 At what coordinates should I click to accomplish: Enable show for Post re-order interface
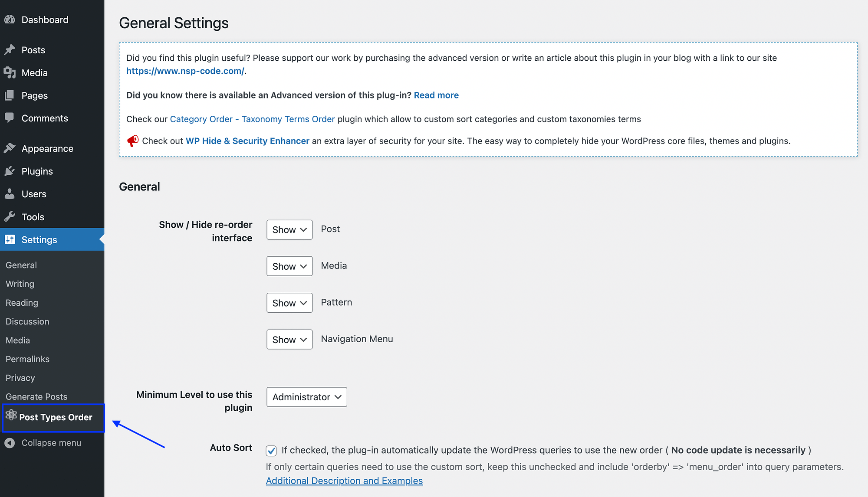pos(289,229)
